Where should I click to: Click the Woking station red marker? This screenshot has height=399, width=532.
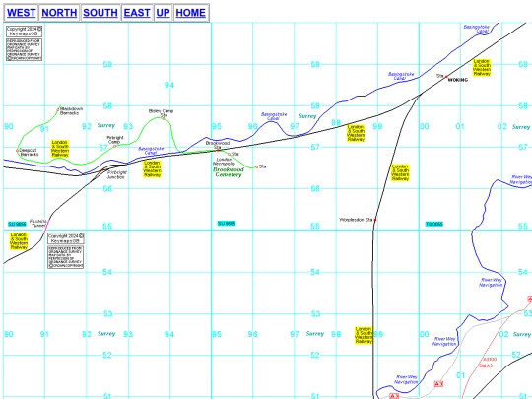[x=446, y=77]
